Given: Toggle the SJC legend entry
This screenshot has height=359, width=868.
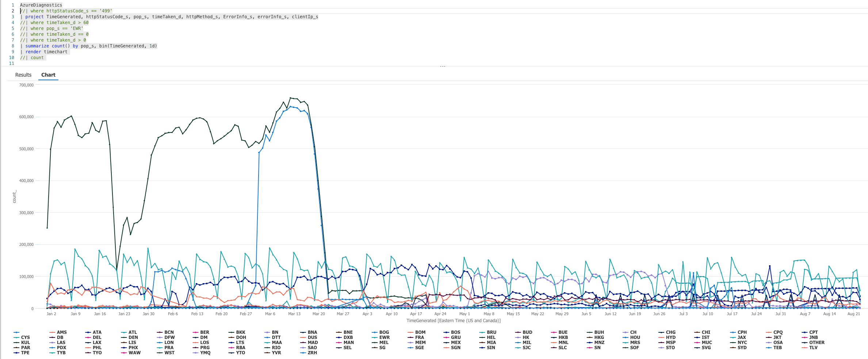Looking at the screenshot, I should click(x=523, y=348).
